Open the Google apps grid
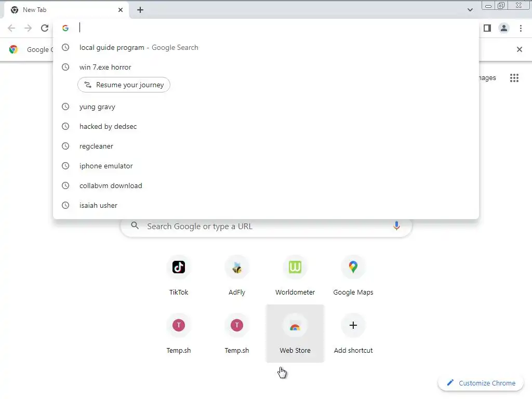Image resolution: width=532 pixels, height=399 pixels. (x=514, y=78)
